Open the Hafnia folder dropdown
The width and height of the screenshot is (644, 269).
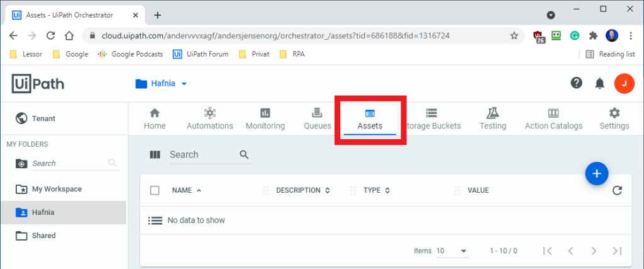tap(162, 84)
